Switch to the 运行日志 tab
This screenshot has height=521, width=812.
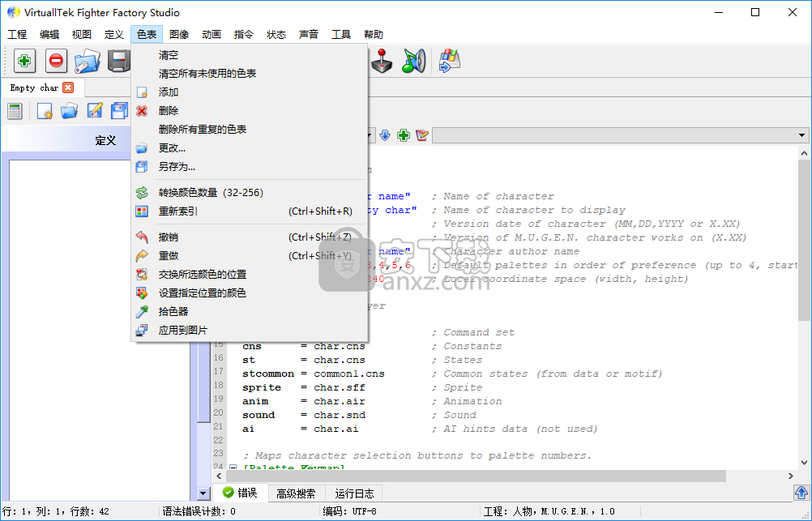(x=354, y=493)
